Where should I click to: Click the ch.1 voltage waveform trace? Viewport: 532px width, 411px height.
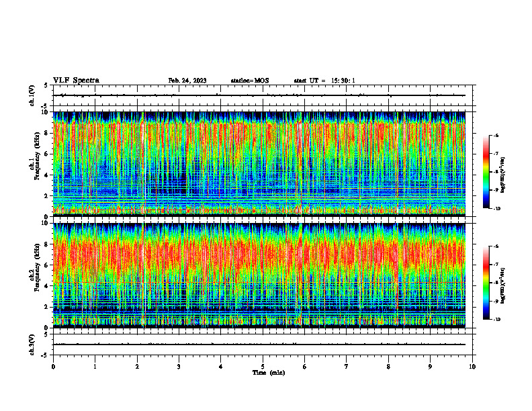tap(259, 95)
